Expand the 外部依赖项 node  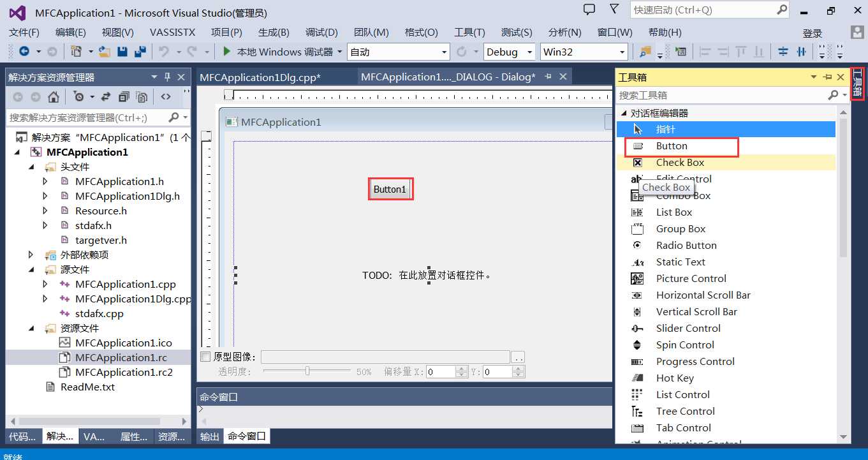coord(32,255)
